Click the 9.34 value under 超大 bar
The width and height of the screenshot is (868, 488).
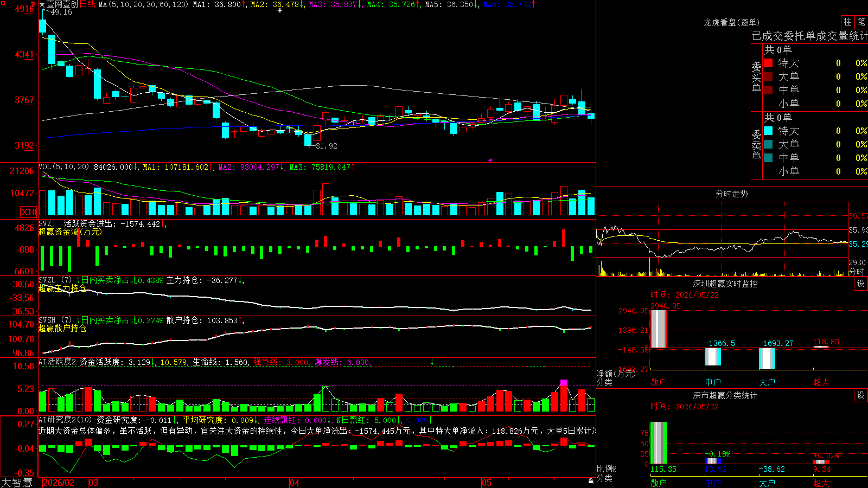pyautogui.click(x=822, y=469)
